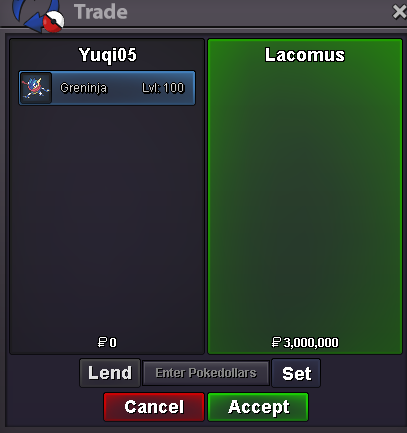This screenshot has width=407, height=433.
Task: Click Yuqi05's 0 money amount
Action: point(113,343)
